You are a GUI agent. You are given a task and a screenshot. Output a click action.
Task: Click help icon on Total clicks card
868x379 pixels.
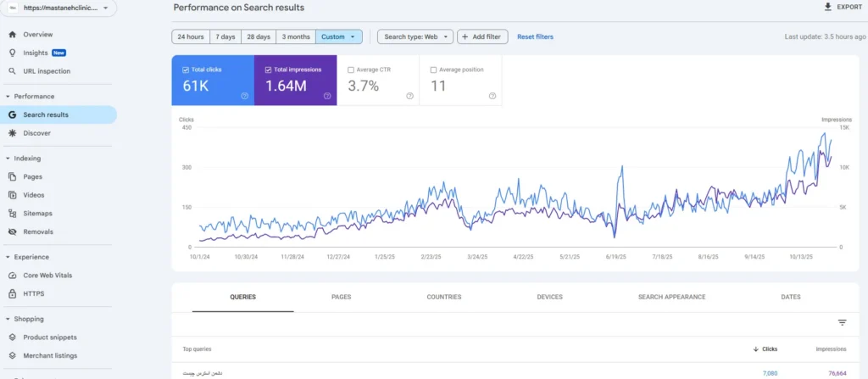tap(244, 97)
